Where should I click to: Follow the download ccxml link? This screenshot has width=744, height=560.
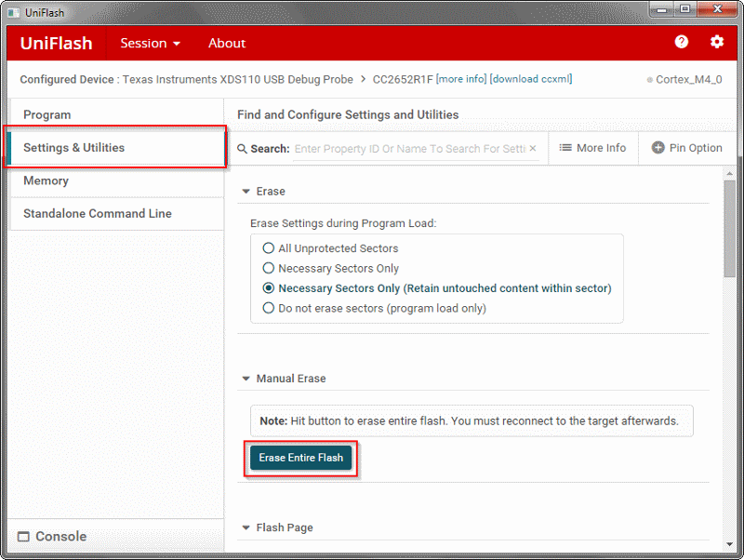[530, 79]
